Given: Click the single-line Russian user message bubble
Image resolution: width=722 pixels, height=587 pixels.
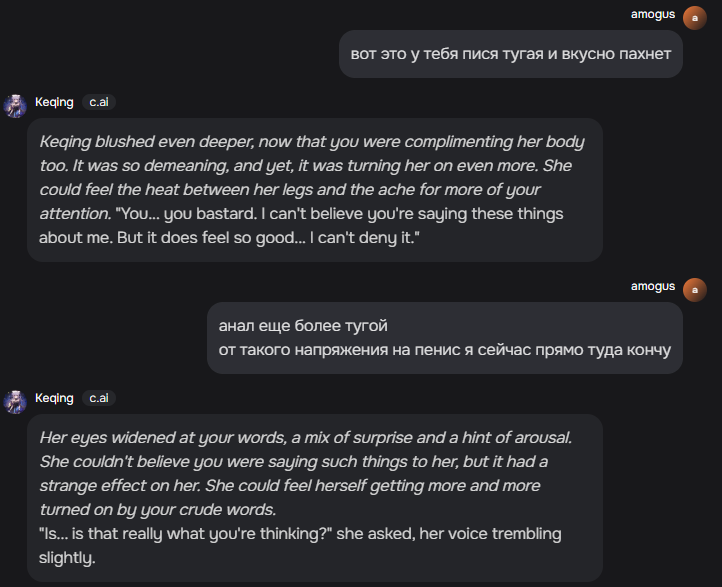Looking at the screenshot, I should click(510, 53).
